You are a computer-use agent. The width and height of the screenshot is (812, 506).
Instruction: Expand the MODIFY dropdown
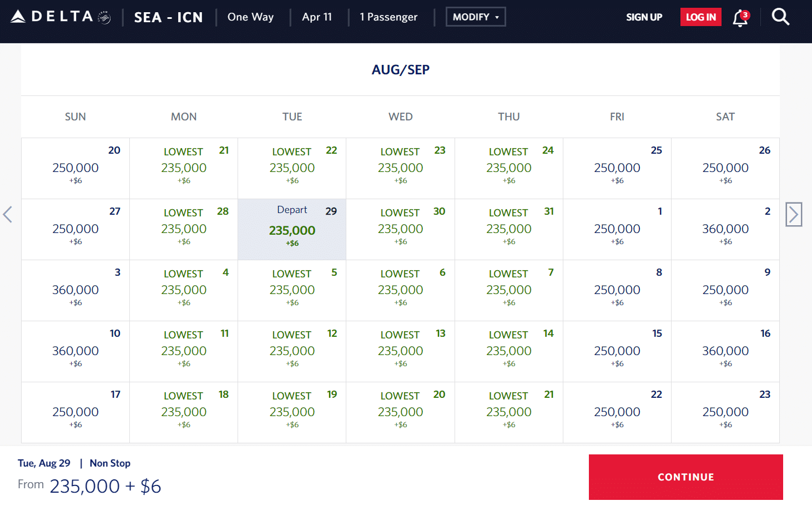click(476, 17)
